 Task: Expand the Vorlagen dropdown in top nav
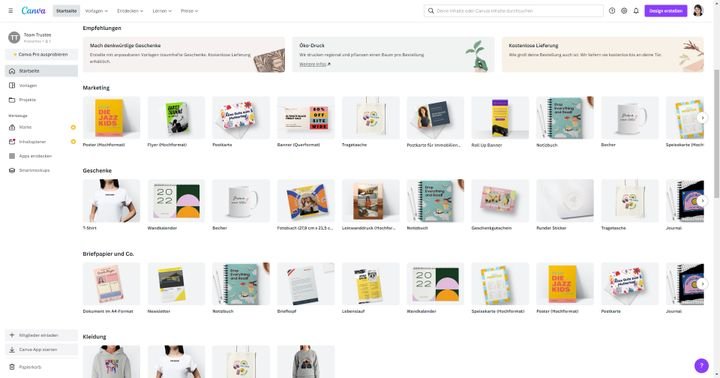pos(96,11)
